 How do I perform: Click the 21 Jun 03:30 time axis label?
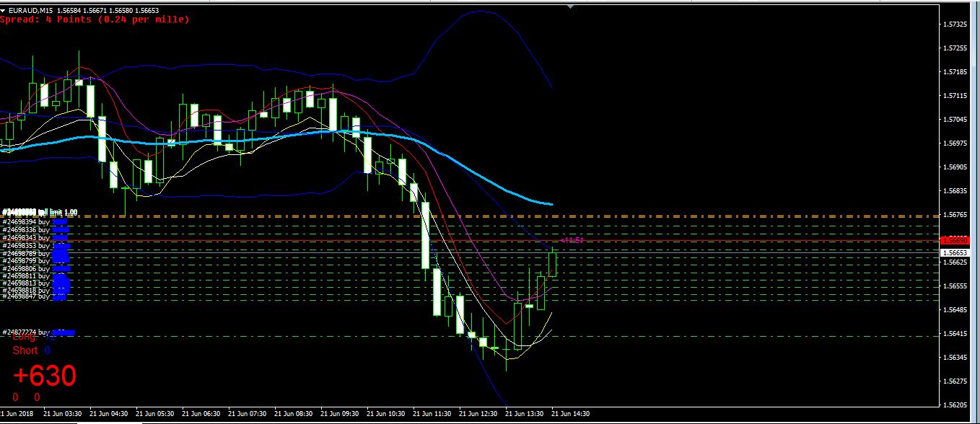tap(63, 415)
